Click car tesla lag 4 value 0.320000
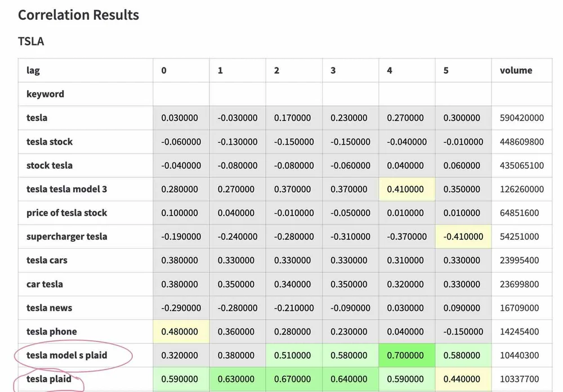This screenshot has height=392, width=563. (407, 284)
